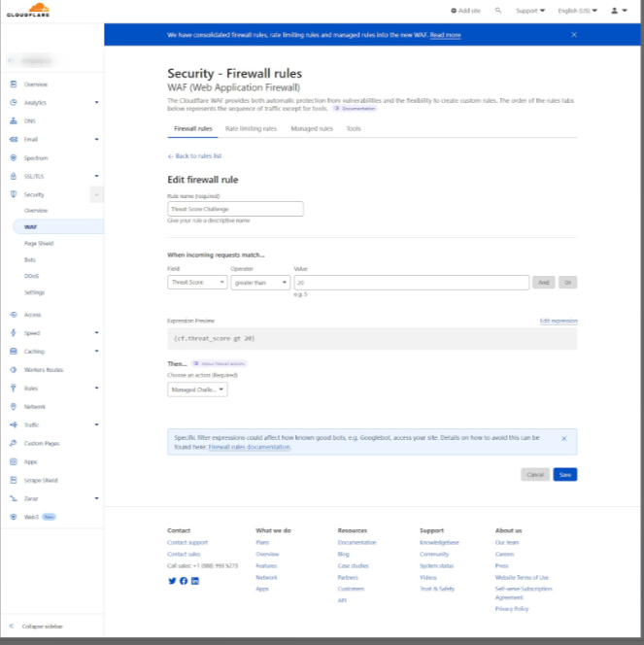Screen dimensions: 644x645
Task: Click the Analytics sidebar icon
Action: point(14,102)
